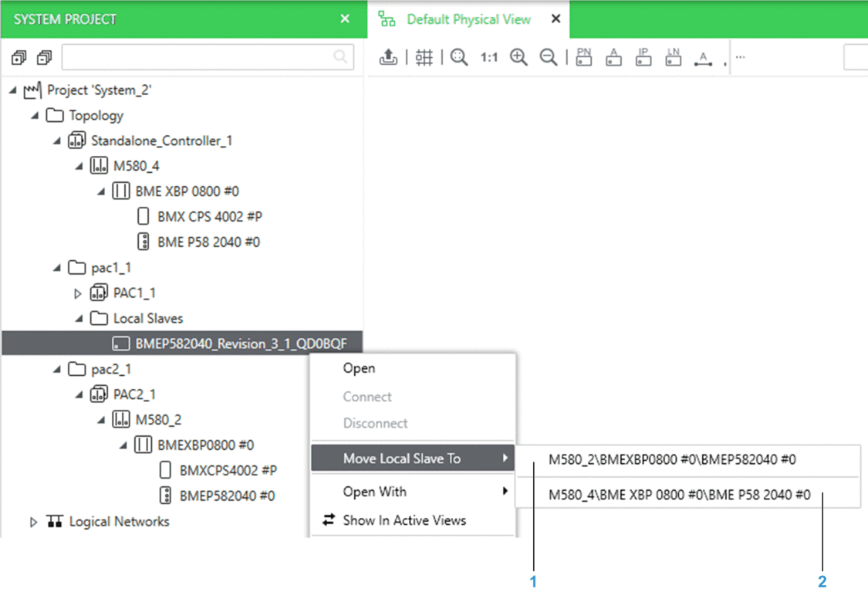Click the zoom in icon
Viewport: 868px width, 592px height.
point(518,57)
